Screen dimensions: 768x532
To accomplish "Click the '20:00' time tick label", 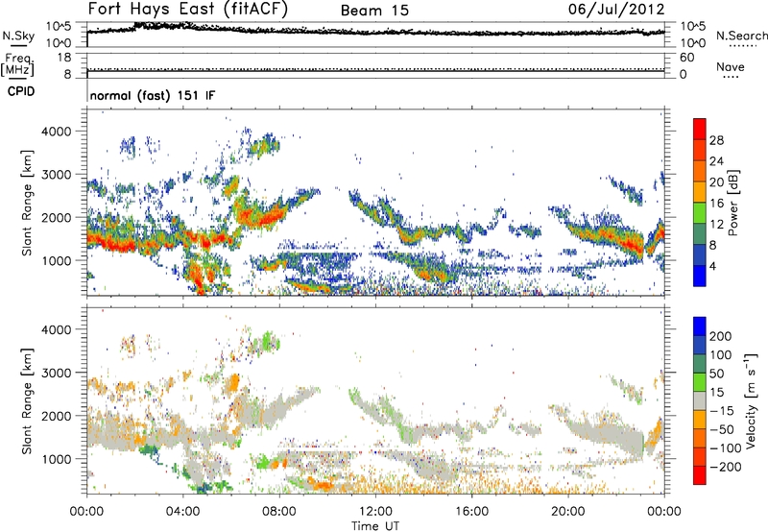I will 567,512.
